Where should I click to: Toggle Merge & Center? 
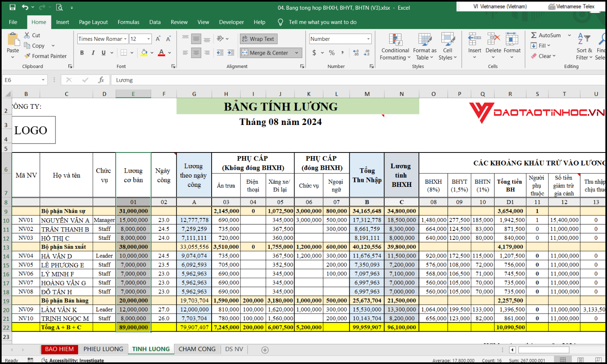point(265,53)
